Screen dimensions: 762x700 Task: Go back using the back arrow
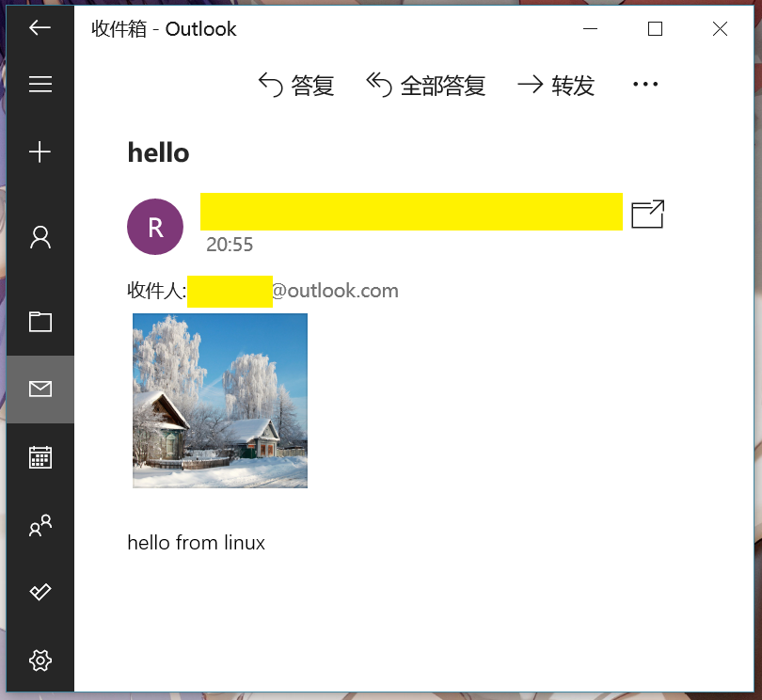coord(40,28)
